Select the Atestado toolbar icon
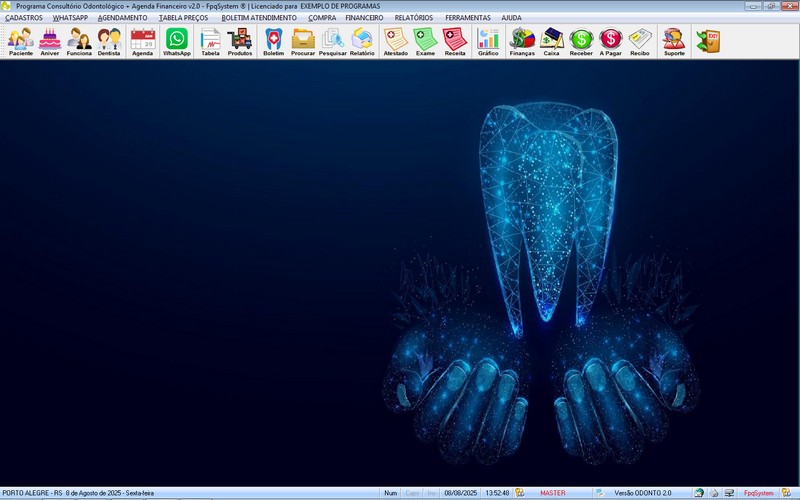This screenshot has width=800, height=500. (395, 40)
